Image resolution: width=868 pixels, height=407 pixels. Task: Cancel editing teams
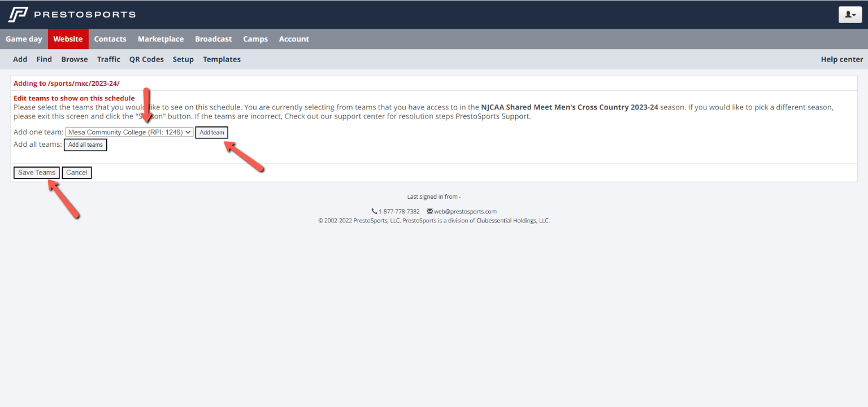pos(77,173)
